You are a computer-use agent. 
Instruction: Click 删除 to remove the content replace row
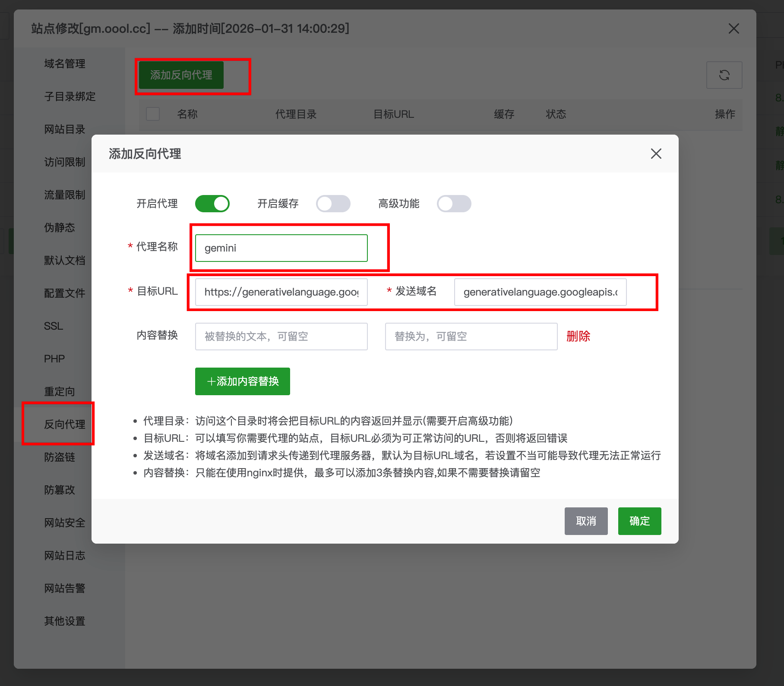coord(579,337)
